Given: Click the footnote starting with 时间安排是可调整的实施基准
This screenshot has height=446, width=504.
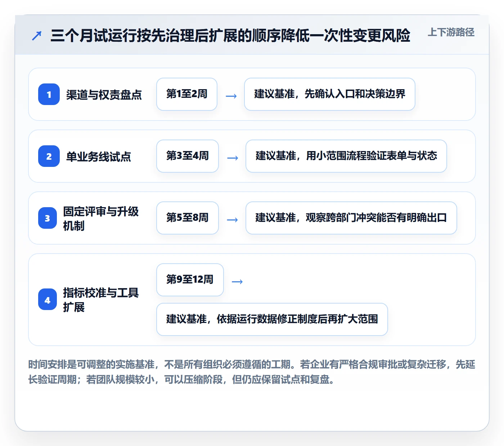Looking at the screenshot, I should click(252, 372).
